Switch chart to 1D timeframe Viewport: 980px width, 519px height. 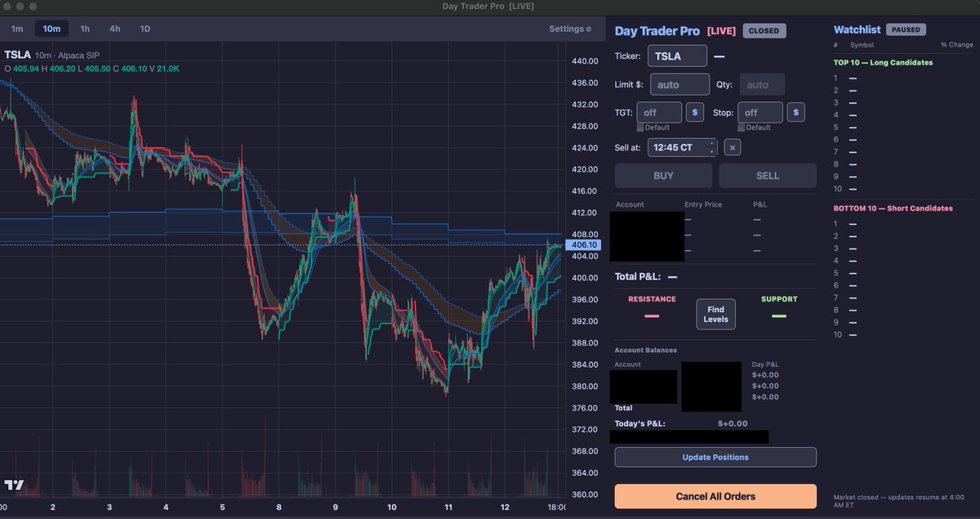point(145,29)
